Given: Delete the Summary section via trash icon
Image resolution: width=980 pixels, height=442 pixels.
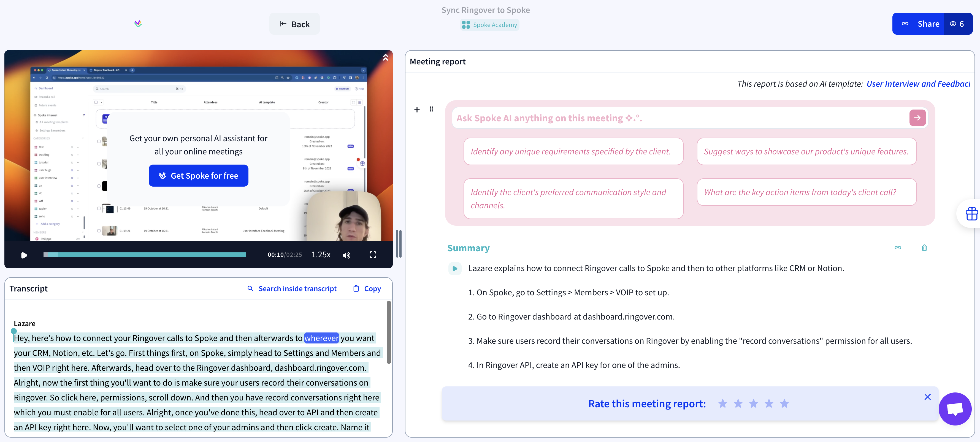Looking at the screenshot, I should pos(924,248).
